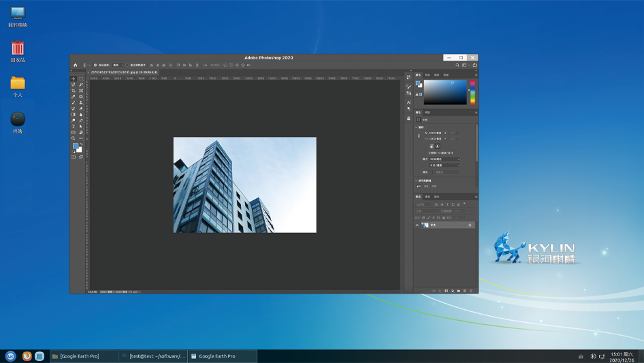Open the layer blend mode dropdown
This screenshot has width=644, height=363.
427,211
